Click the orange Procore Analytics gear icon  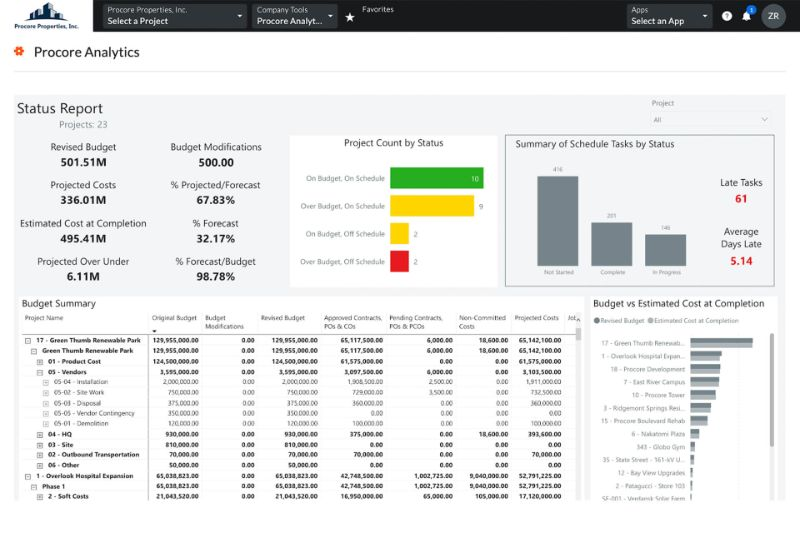coord(19,51)
